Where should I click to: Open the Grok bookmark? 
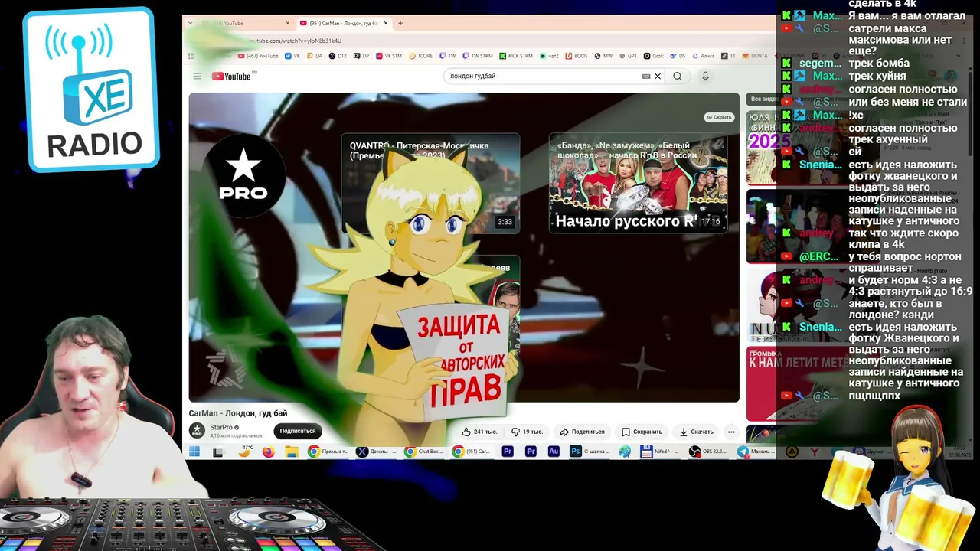(x=653, y=56)
